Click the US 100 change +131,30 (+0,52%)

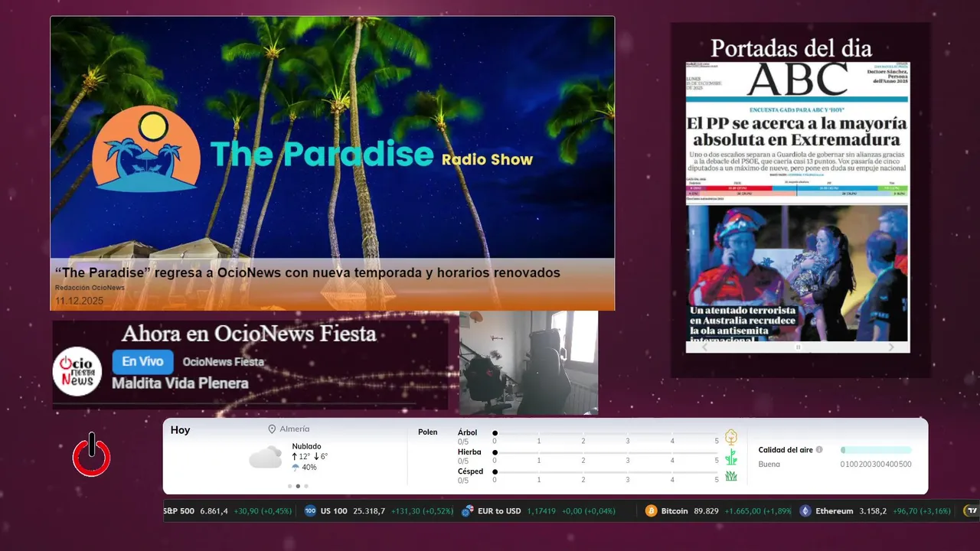pos(422,511)
